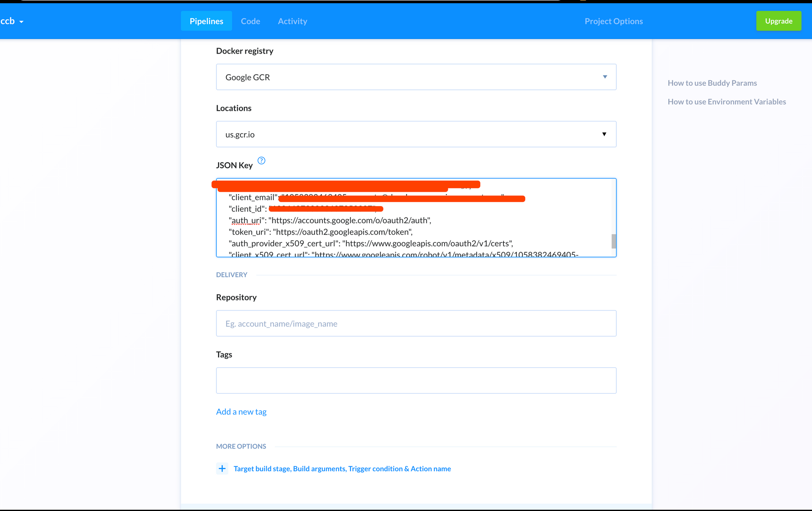Click the JSON Key help question-mark icon

pyautogui.click(x=261, y=161)
